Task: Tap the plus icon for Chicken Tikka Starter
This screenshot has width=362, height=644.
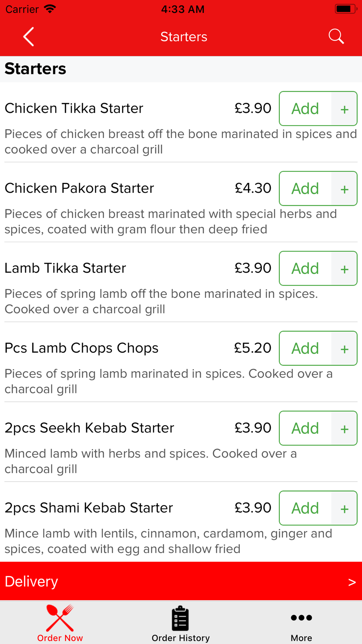Action: pyautogui.click(x=344, y=109)
